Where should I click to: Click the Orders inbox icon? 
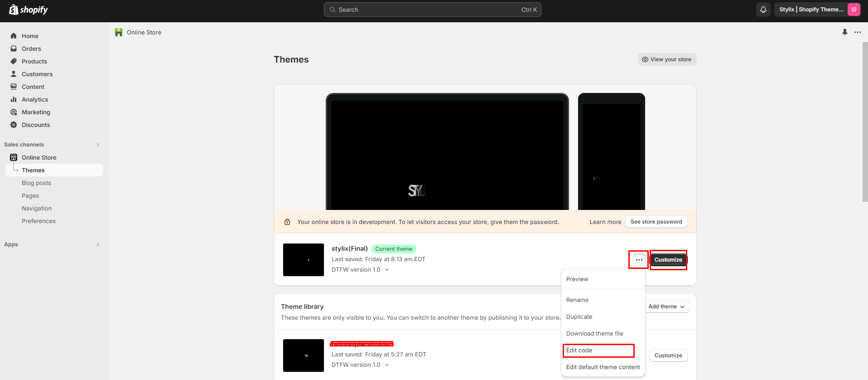click(14, 49)
